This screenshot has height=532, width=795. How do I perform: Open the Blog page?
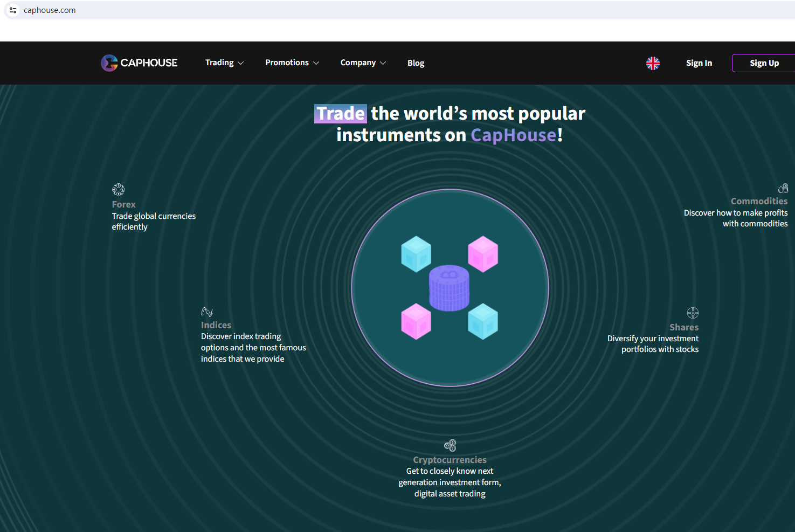click(x=416, y=63)
